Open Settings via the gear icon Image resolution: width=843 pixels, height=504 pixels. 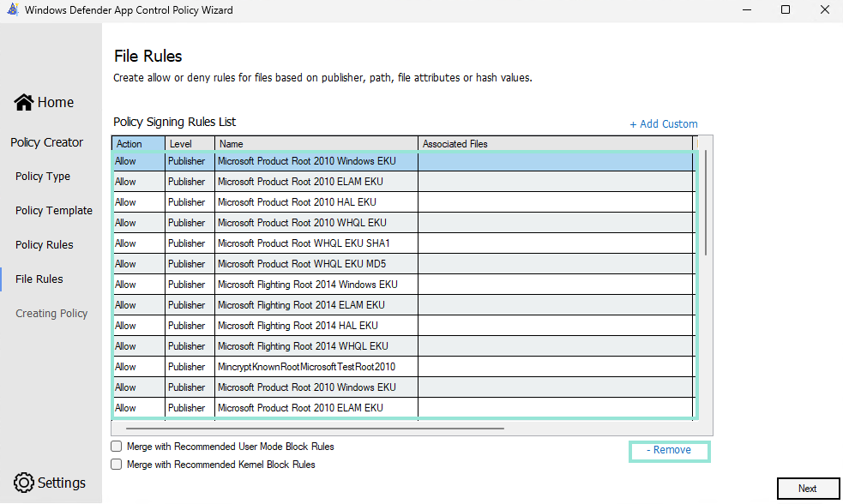(24, 483)
